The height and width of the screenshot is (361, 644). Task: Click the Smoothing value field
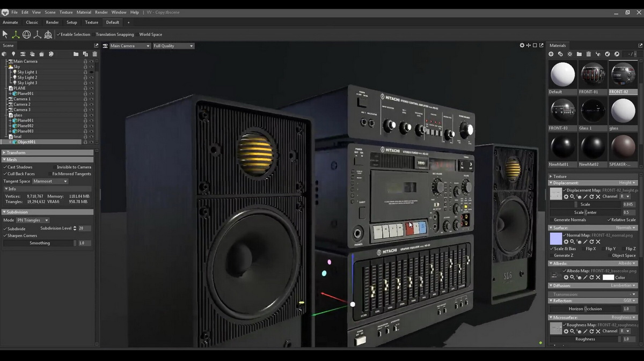84,243
